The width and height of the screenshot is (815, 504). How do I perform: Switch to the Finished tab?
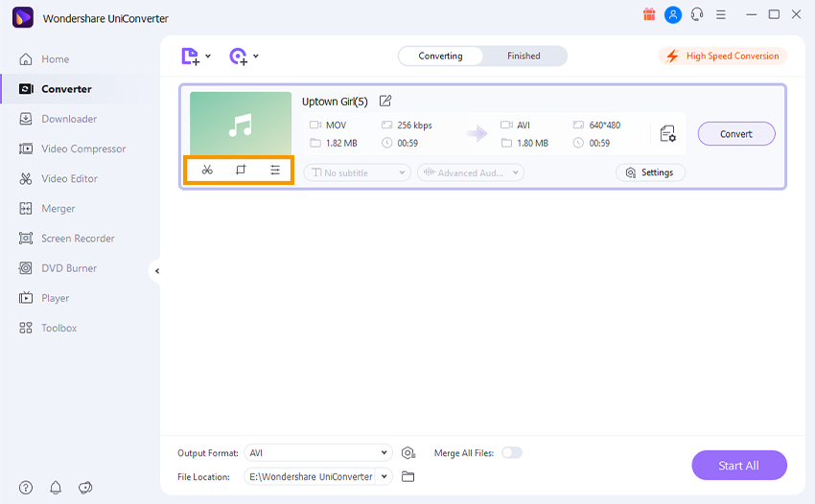coord(524,57)
